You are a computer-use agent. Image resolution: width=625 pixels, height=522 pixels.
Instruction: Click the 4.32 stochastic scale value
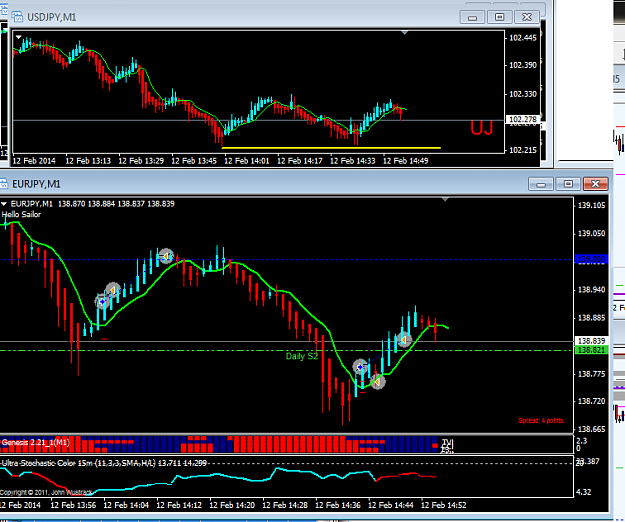click(x=584, y=492)
